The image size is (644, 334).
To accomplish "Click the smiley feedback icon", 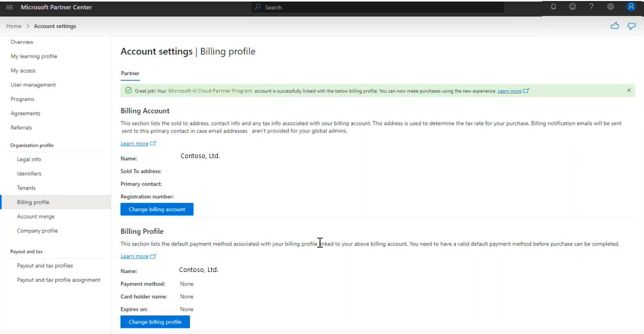I will (572, 7).
